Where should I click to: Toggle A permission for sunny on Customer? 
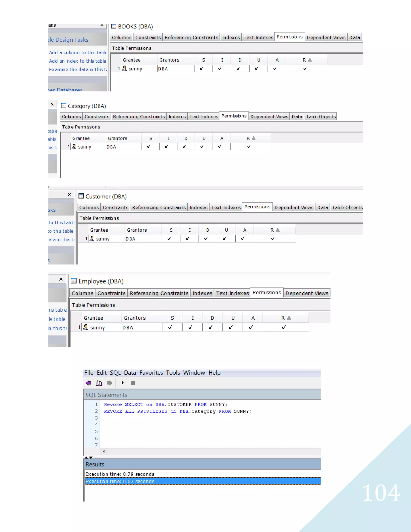click(x=243, y=238)
